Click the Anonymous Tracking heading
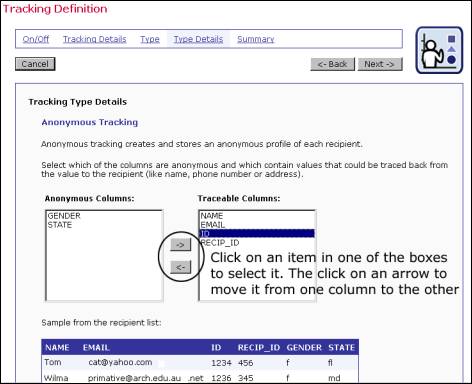The height and width of the screenshot is (384, 472). 90,122
